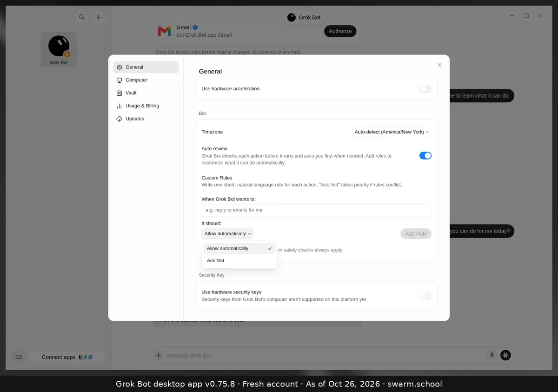Click the Computer monitor icon
Viewport: 558px width, 392px height.
click(x=120, y=80)
